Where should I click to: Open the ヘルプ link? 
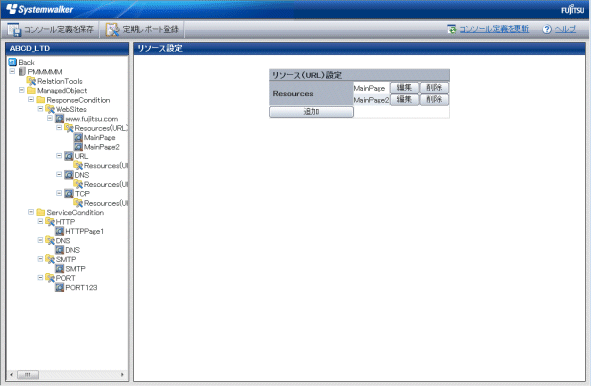(565, 29)
